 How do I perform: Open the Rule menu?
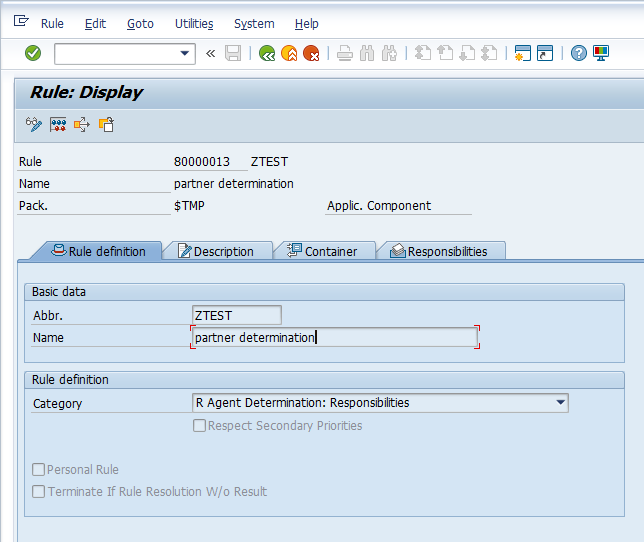point(52,24)
